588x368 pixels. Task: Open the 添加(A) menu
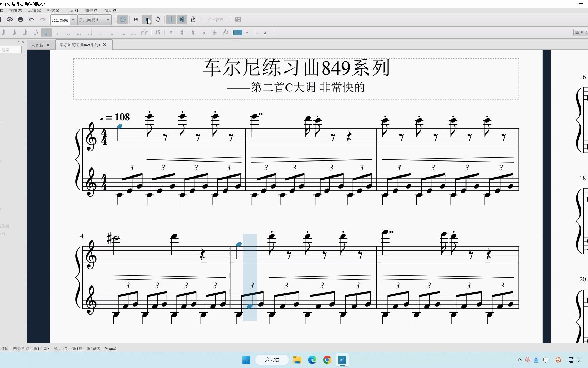(x=35, y=11)
